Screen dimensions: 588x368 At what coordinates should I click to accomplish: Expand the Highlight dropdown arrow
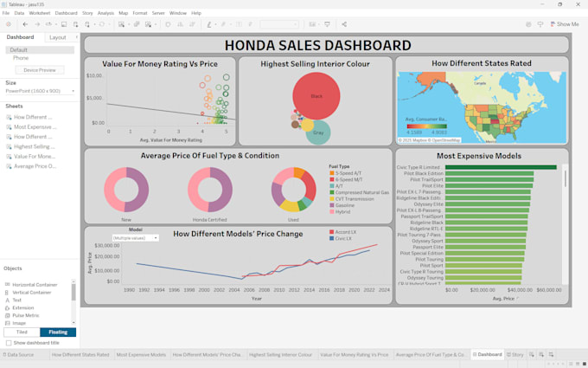coord(215,25)
